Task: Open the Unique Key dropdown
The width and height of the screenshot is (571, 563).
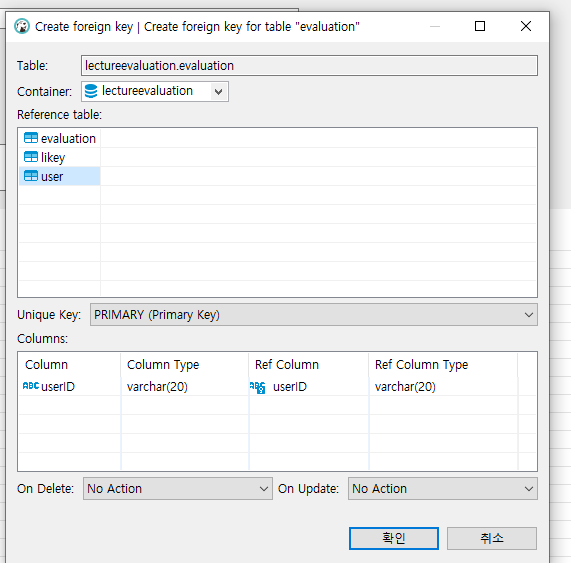Action: coord(314,315)
